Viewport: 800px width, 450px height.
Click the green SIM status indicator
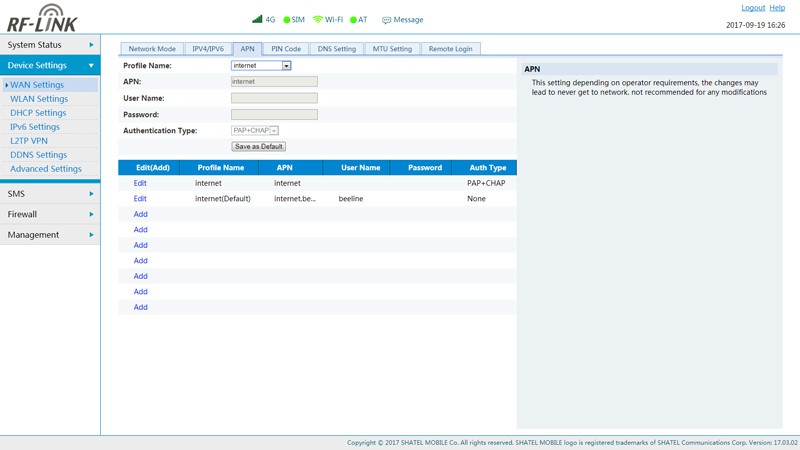point(287,19)
